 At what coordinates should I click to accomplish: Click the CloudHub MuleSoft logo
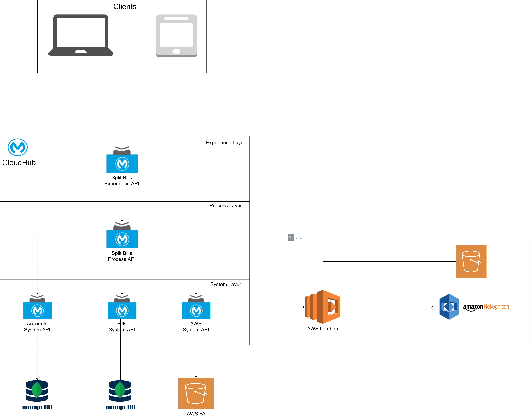18,147
